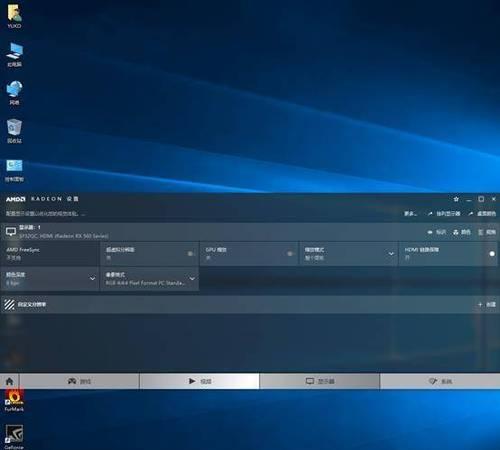Open the This PC desktop icon
Image resolution: width=500 pixels, height=450 pixels.
(x=14, y=54)
